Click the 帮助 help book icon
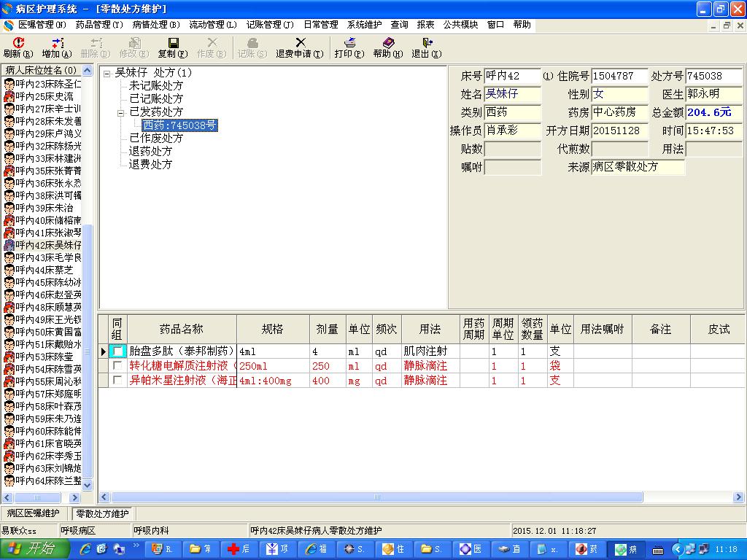Image resolution: width=747 pixels, height=560 pixels. (x=388, y=43)
